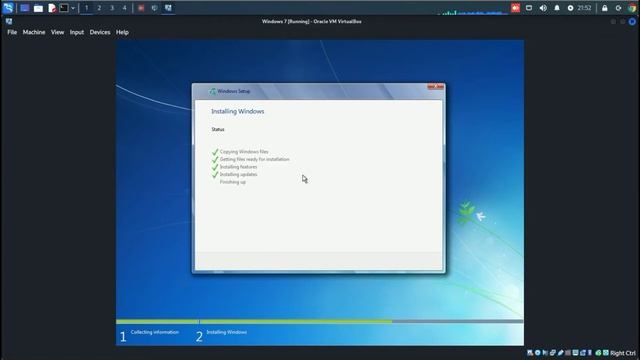
Task: Open the power/logout icon in panel
Action: pos(618,8)
